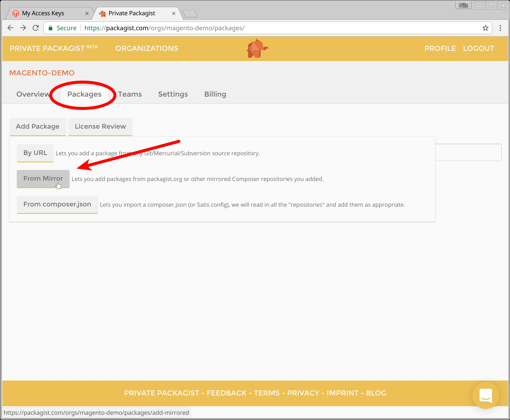Click the footer Private Packagist link
Viewport: 510px width, 420px height.
coord(162,393)
